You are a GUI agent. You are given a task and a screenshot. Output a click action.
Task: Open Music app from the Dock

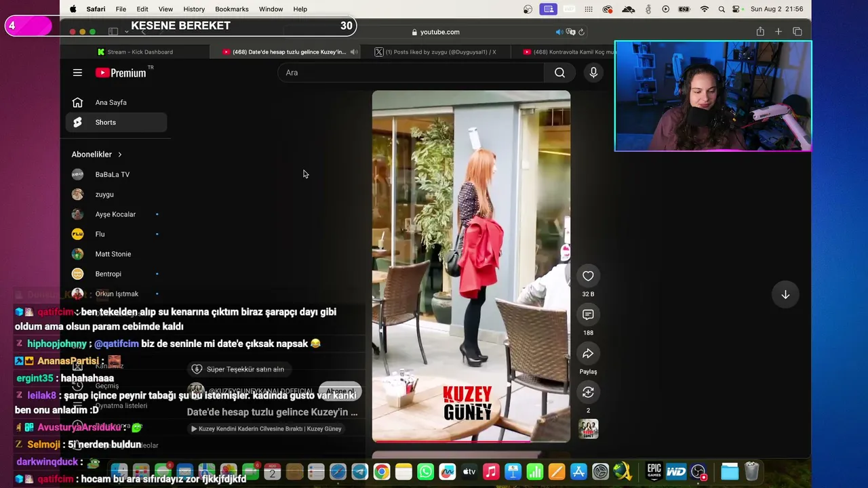[491, 472]
